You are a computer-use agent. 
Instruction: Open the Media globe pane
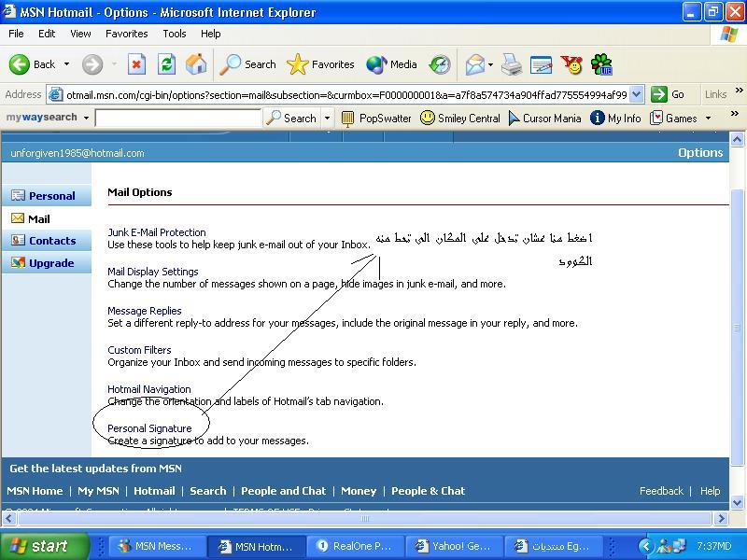point(391,64)
